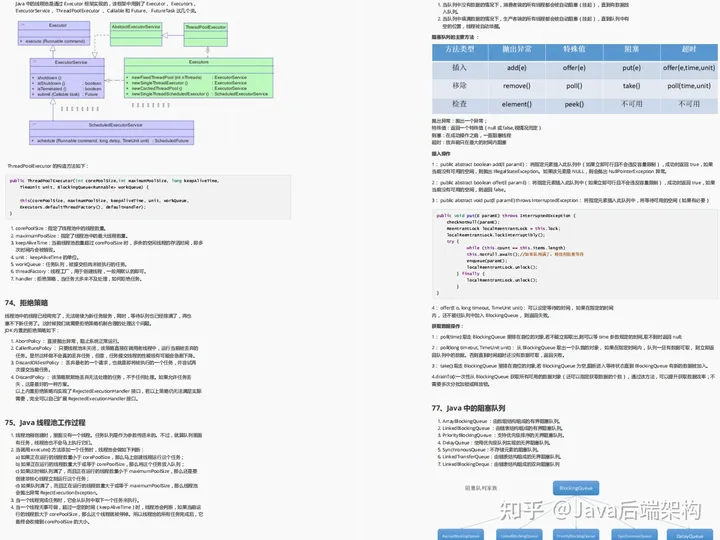
Task: Click list item '4. DelayQueue'
Action: 494,443
